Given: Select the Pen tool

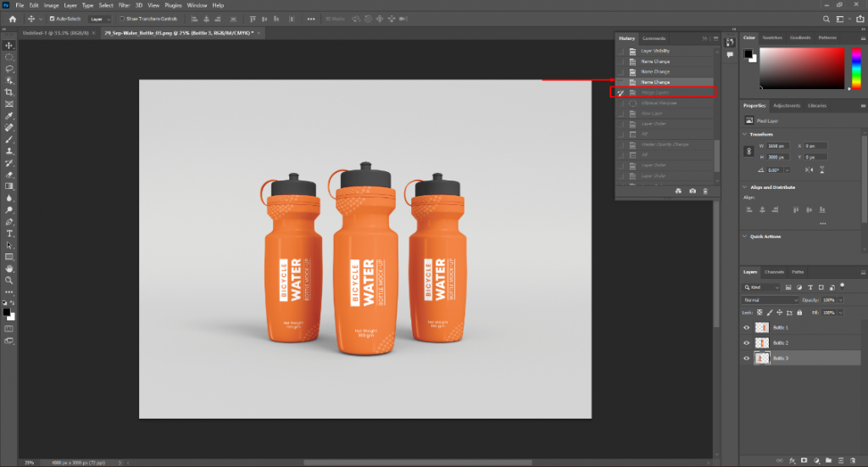Looking at the screenshot, I should [8, 222].
